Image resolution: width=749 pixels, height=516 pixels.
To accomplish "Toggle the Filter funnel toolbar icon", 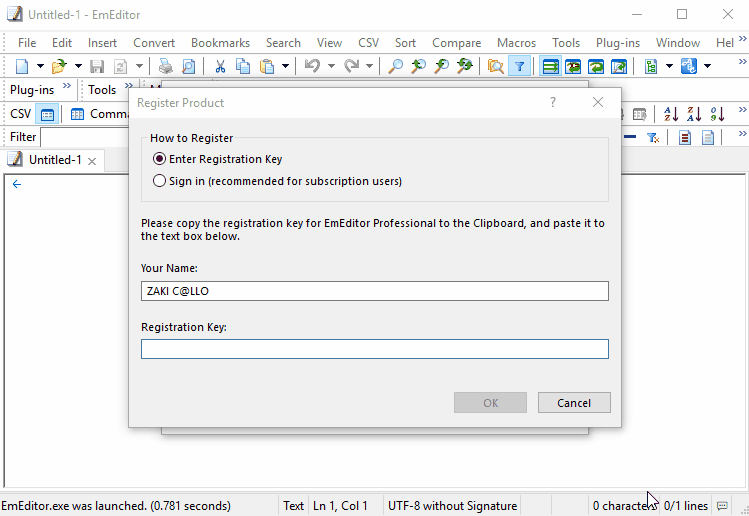I will click(x=519, y=66).
